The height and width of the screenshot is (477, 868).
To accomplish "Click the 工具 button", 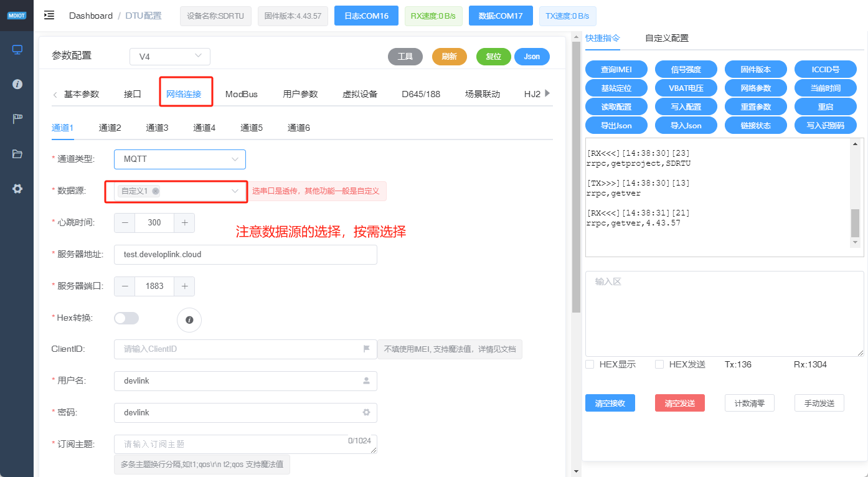I will coord(405,57).
